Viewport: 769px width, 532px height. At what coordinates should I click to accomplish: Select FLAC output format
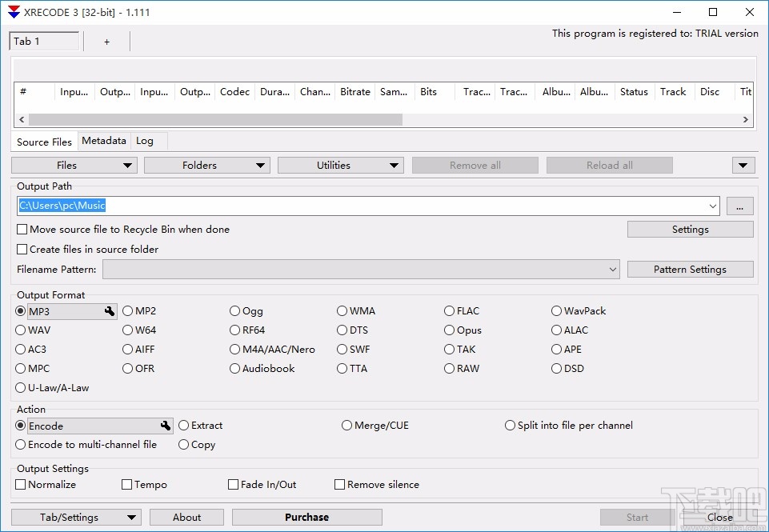click(x=451, y=311)
